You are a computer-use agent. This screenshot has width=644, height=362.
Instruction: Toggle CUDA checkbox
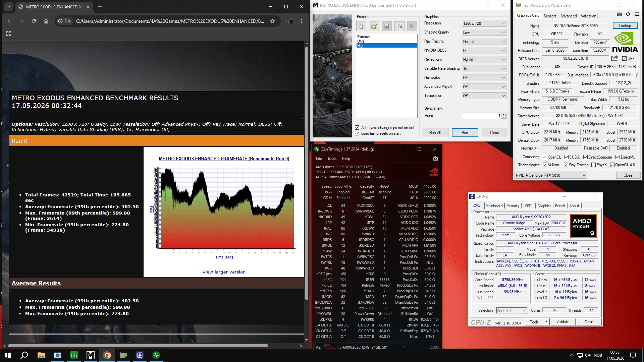[566, 157]
